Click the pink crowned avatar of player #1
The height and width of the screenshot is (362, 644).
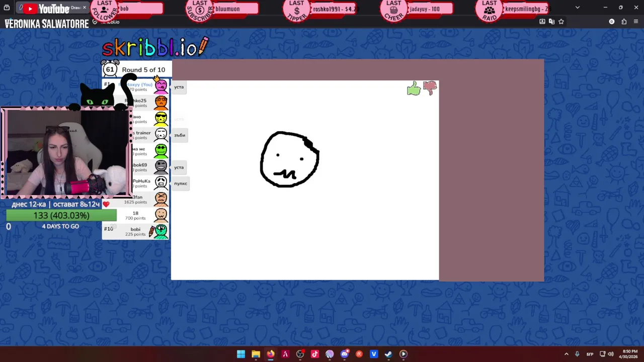coord(161,86)
